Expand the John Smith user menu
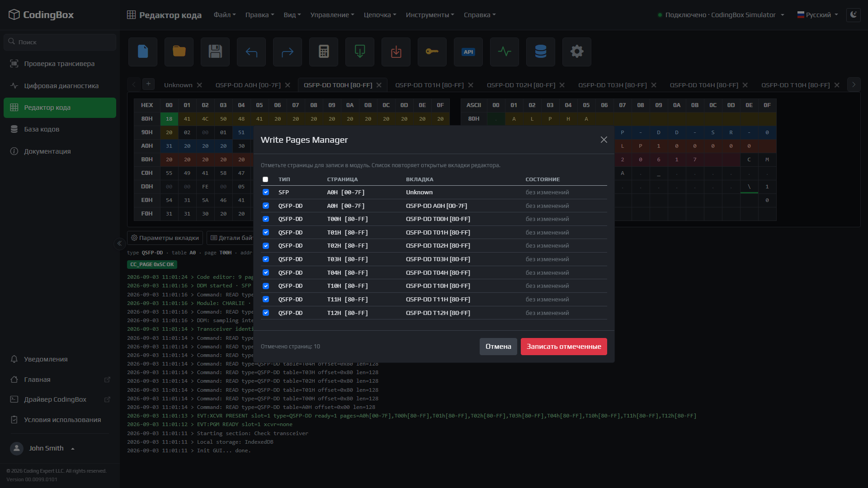 [42, 448]
